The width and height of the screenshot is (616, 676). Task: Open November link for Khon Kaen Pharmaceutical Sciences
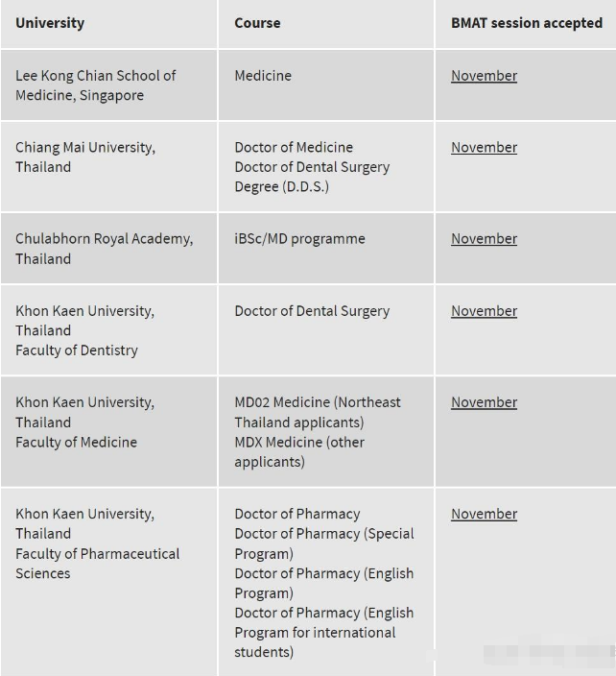[484, 515]
